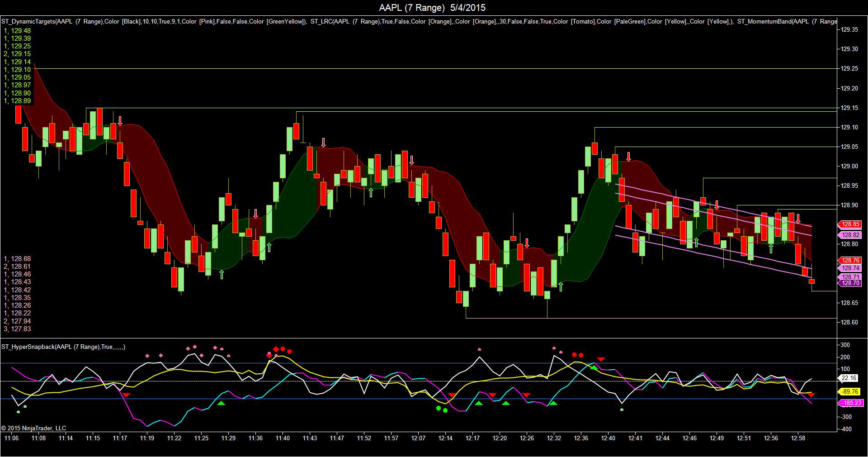This screenshot has width=868, height=457.
Task: Click the red down arrow above 12:26 bars
Action: 527,243
